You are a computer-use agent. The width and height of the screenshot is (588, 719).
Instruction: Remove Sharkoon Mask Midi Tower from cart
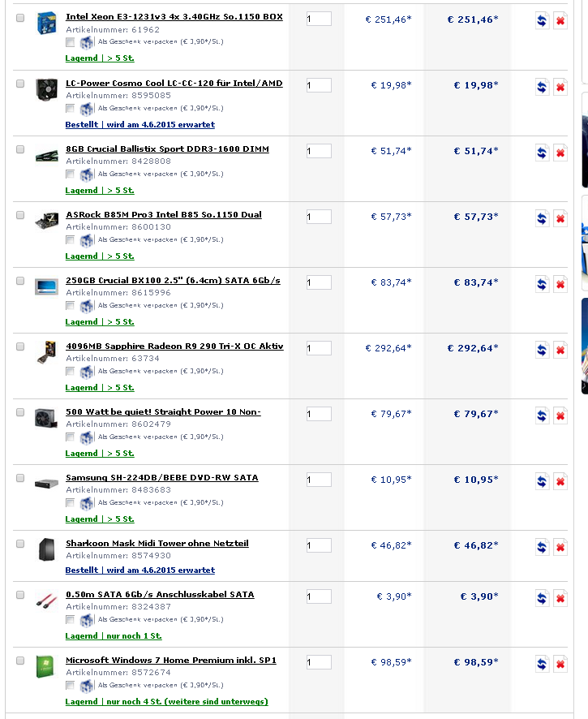click(x=560, y=547)
